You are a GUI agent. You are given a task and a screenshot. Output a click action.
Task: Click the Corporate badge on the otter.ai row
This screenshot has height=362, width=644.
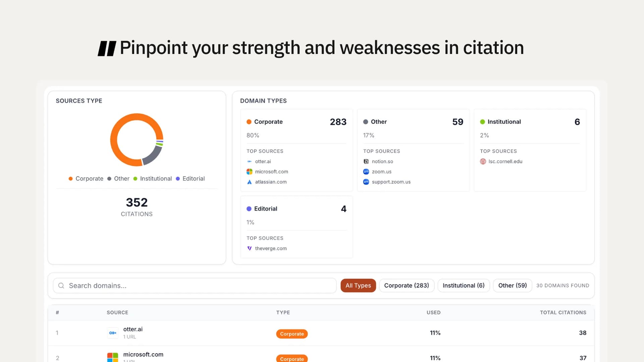(x=292, y=334)
